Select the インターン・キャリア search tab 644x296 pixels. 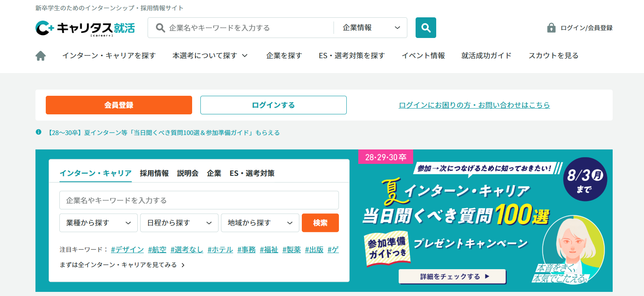[96, 173]
